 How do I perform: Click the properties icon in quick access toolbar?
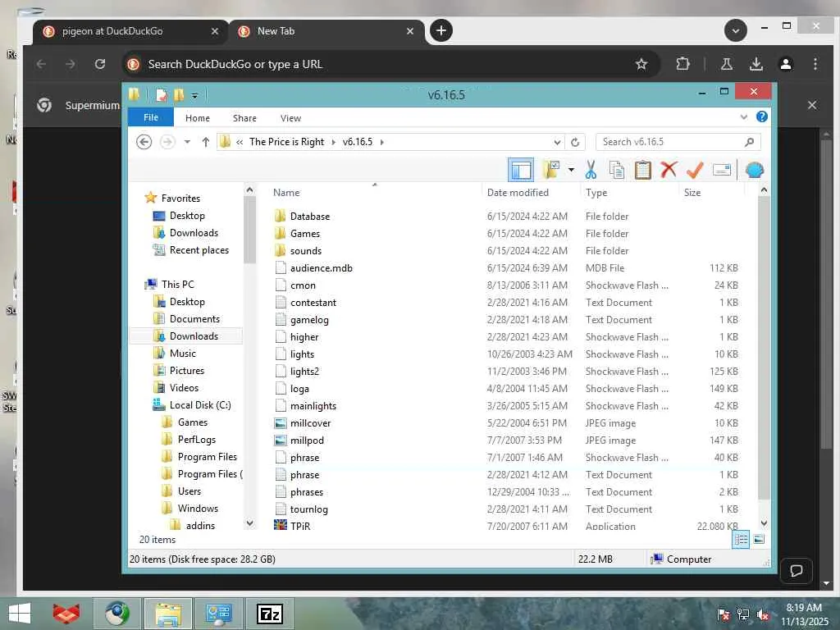tap(161, 95)
